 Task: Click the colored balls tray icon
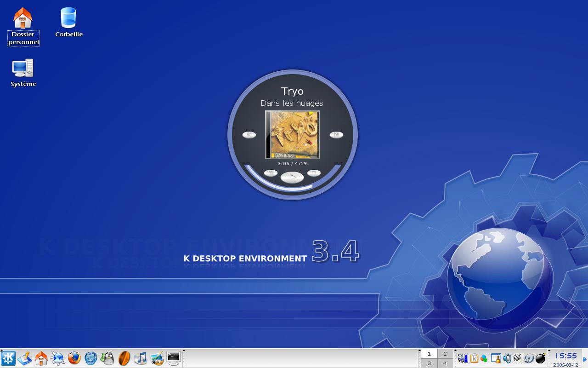coord(484,358)
